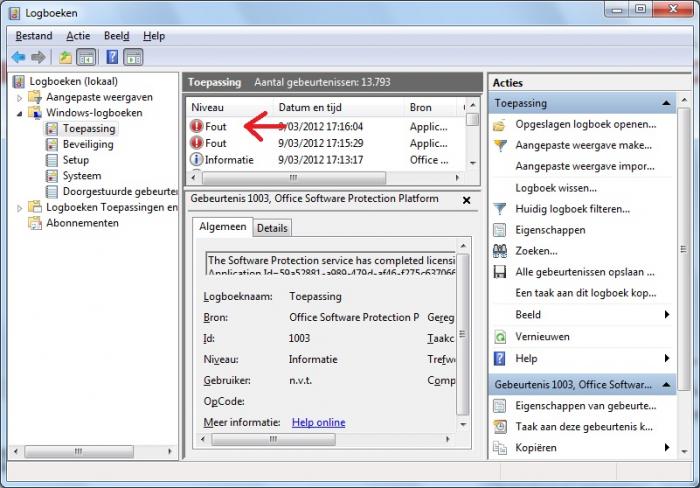
Task: Open the Help menu in menu bar
Action: 154,36
